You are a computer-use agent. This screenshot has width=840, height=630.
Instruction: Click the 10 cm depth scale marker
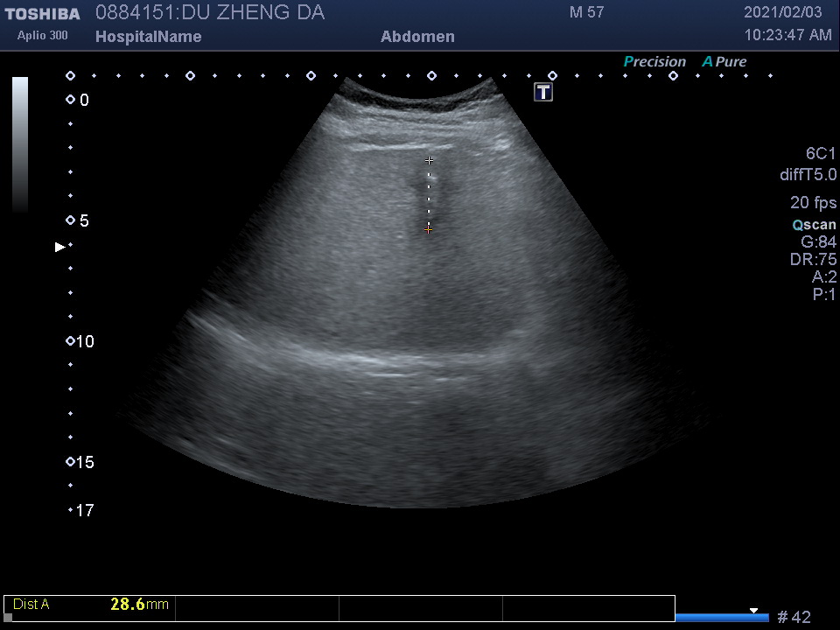(71, 341)
